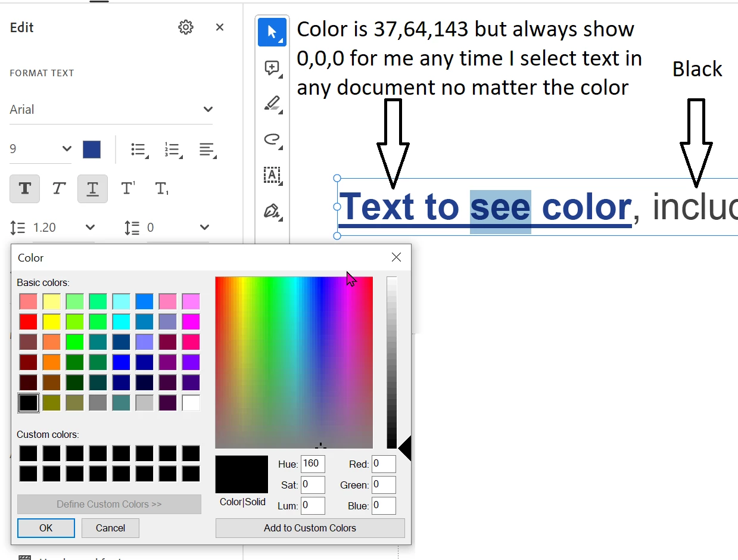Apply superscript formatting
The image size is (738, 560).
(x=127, y=189)
